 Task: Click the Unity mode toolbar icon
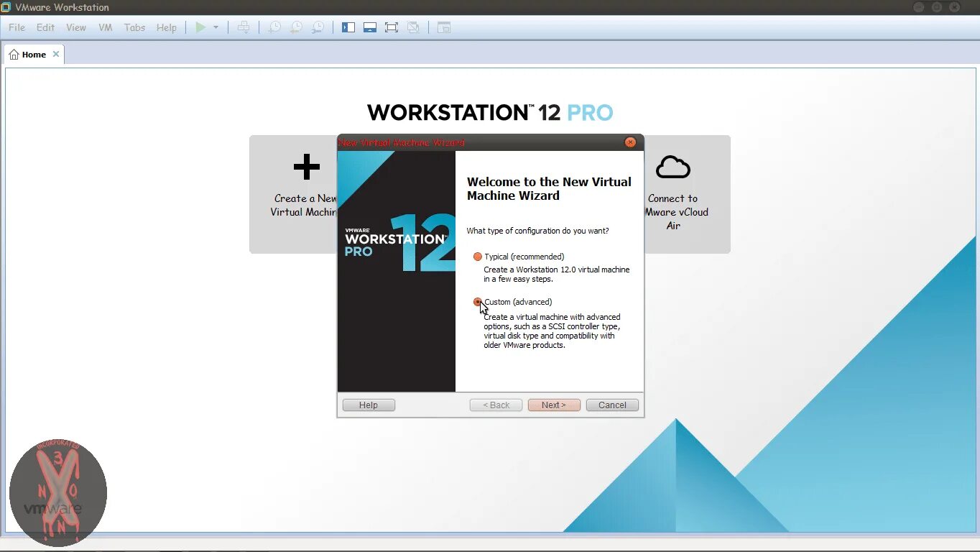413,27
